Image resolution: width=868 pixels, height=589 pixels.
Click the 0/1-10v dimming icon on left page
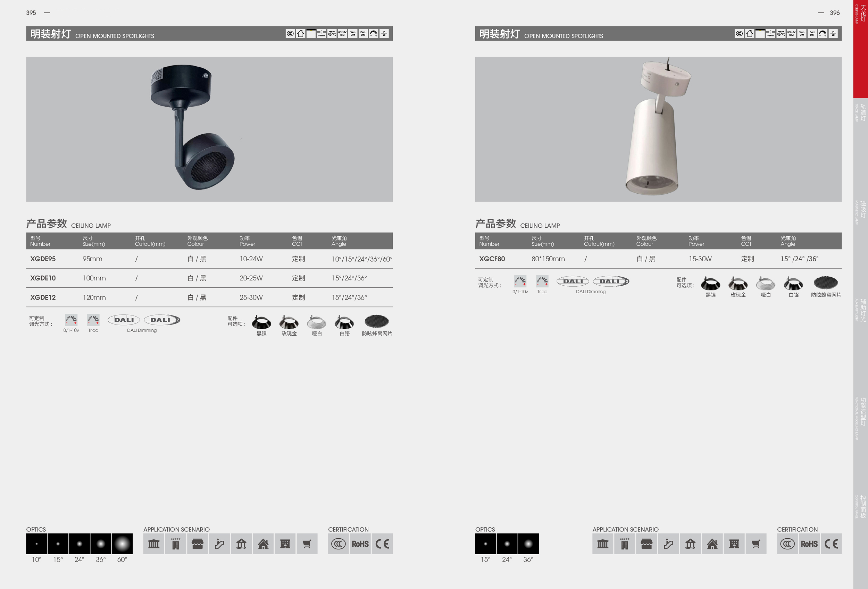(71, 320)
